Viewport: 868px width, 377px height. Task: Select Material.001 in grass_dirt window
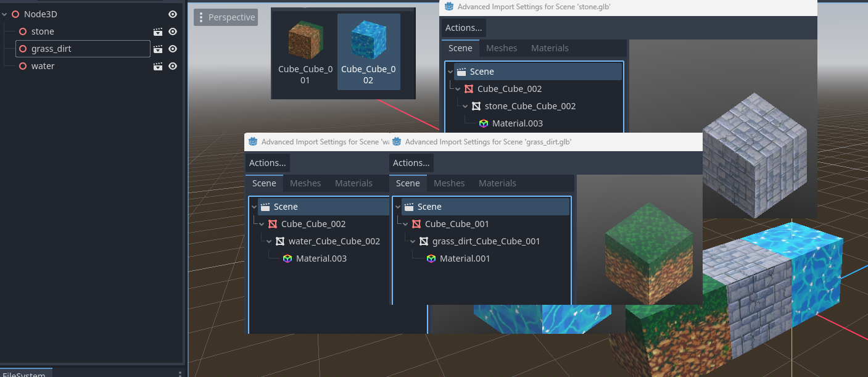(x=465, y=259)
